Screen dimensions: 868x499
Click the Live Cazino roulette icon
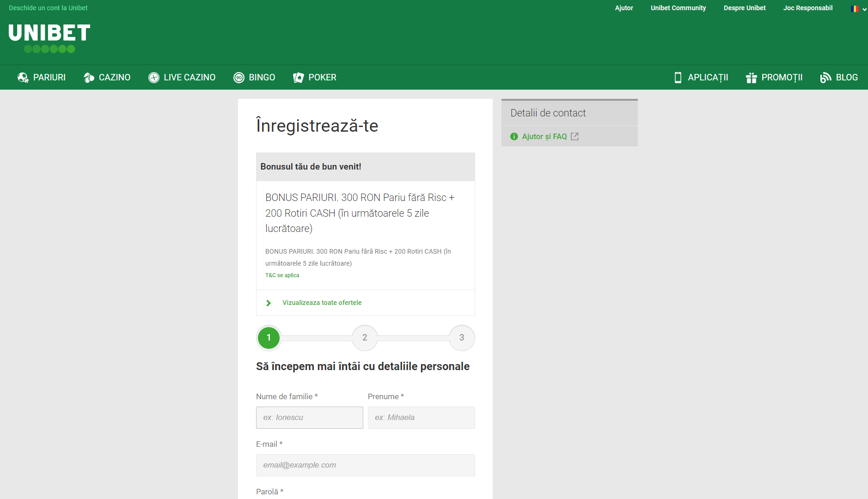tap(154, 78)
